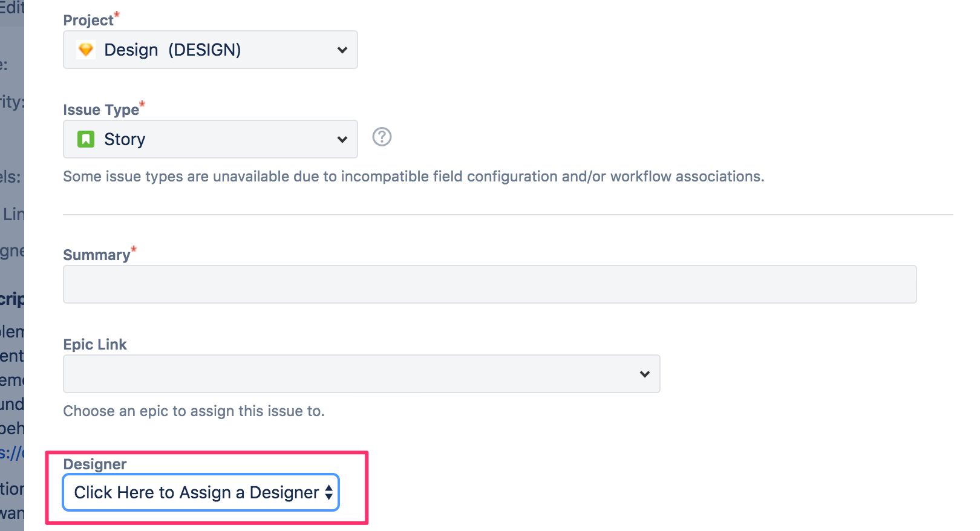The image size is (980, 531).
Task: Click the help question mark icon
Action: tap(382, 137)
